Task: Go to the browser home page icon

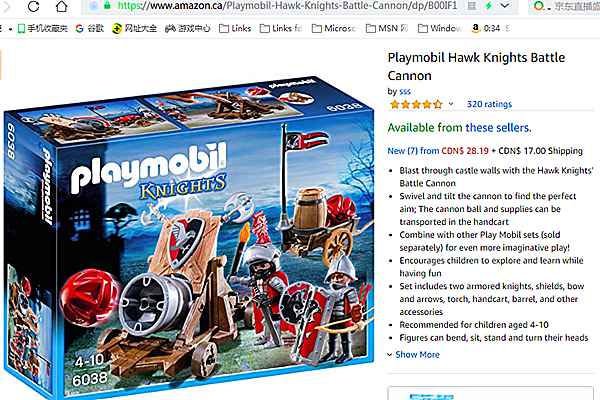Action: 62,6
